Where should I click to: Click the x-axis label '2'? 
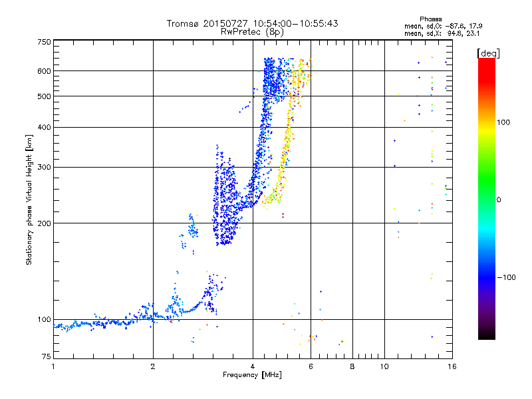click(153, 366)
